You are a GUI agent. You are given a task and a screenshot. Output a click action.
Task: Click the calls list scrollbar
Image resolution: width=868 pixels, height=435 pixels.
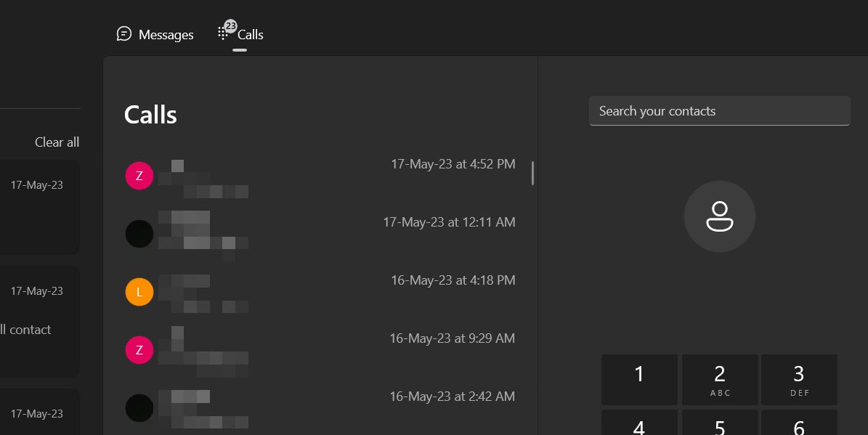(532, 173)
